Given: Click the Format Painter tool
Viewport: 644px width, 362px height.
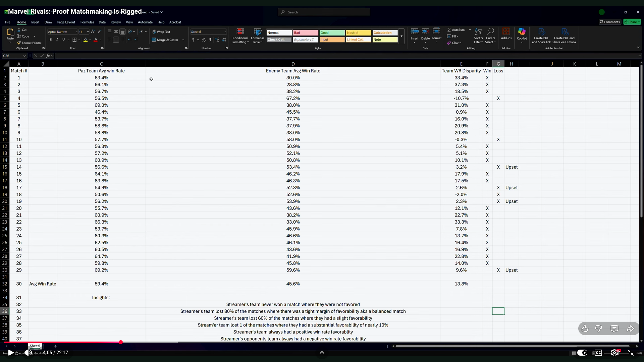Looking at the screenshot, I should click(x=29, y=43).
